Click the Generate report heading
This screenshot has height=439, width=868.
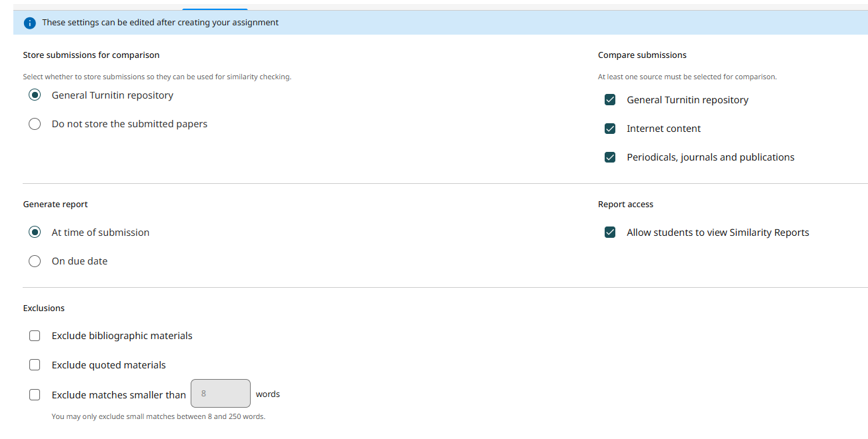55,205
